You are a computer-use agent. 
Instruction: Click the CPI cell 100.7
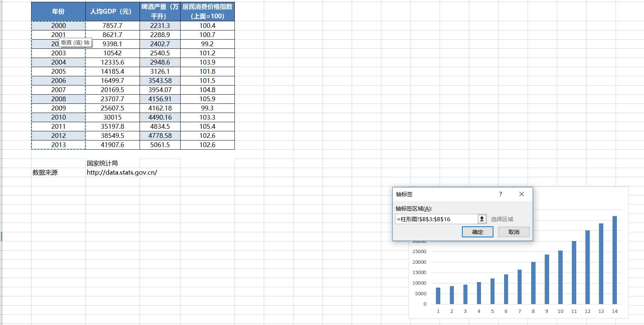pos(207,35)
